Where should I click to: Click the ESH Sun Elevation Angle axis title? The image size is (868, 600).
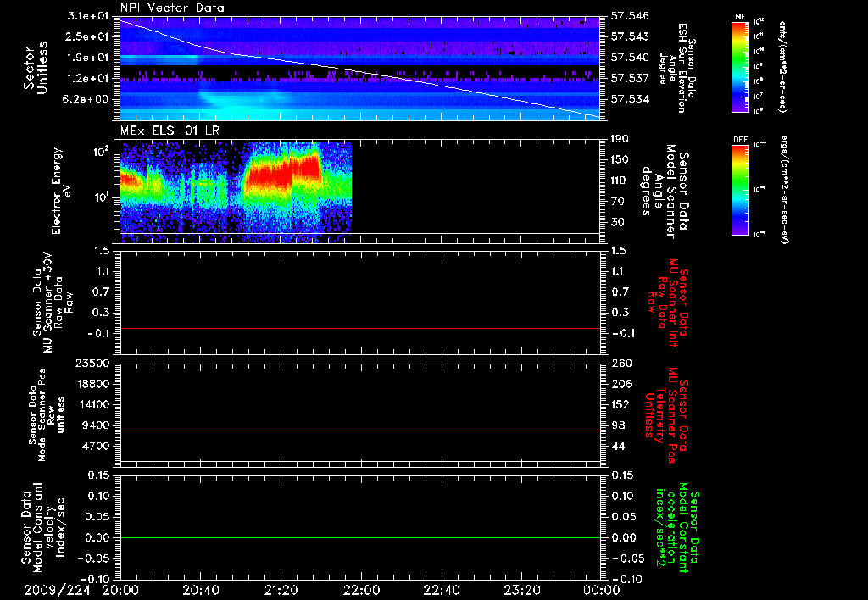coord(677,68)
